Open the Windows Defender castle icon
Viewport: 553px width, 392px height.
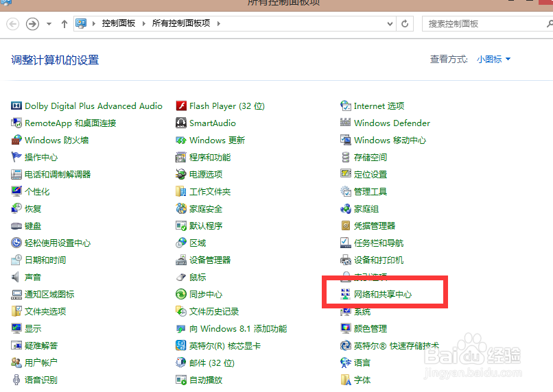(x=346, y=123)
